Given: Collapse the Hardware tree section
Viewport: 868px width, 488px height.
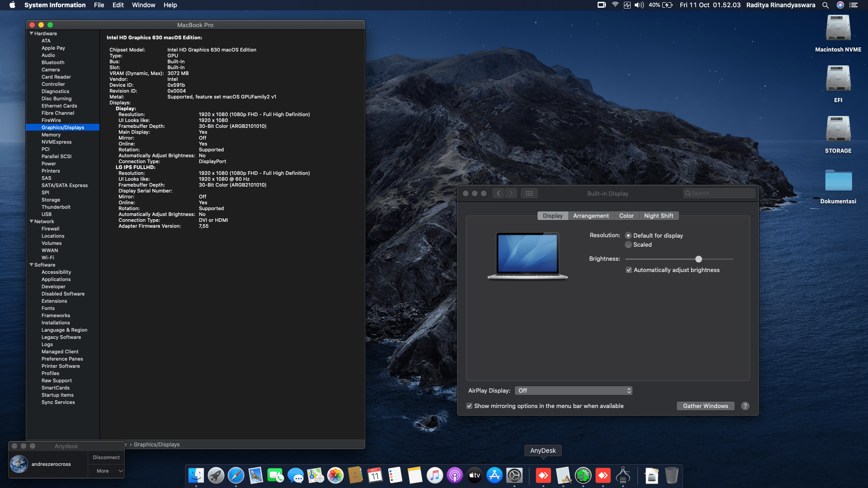Looking at the screenshot, I should 31,33.
